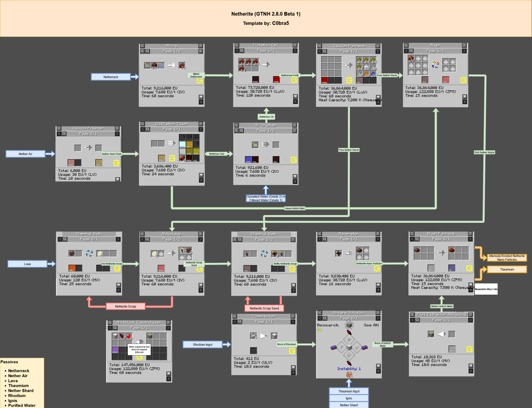Click the G icon in Compressor panel

[x=292, y=351]
